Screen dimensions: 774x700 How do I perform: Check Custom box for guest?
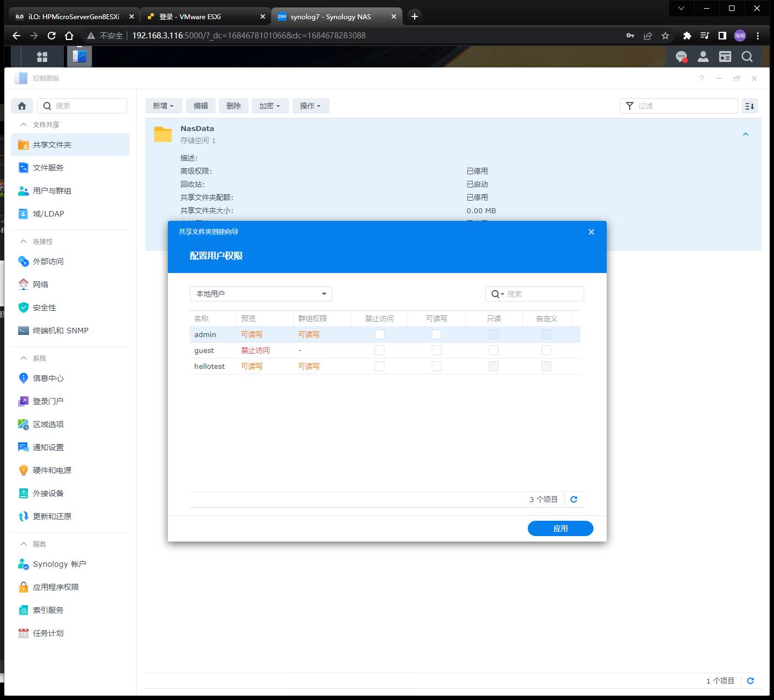click(x=546, y=350)
